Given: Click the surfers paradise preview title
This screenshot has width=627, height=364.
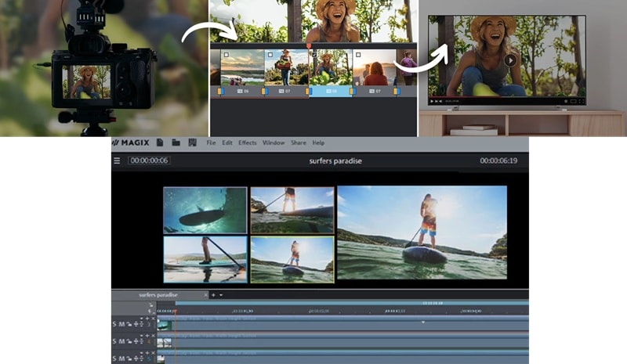Looking at the screenshot, I should click(335, 160).
